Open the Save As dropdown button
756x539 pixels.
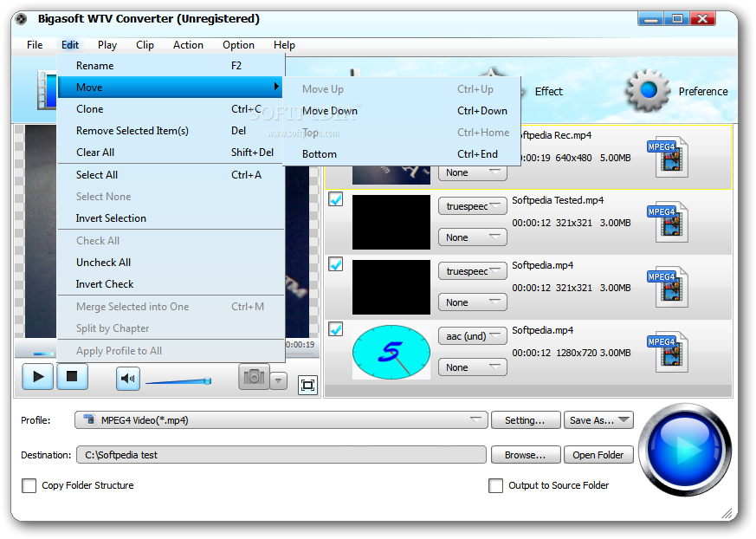tap(598, 419)
